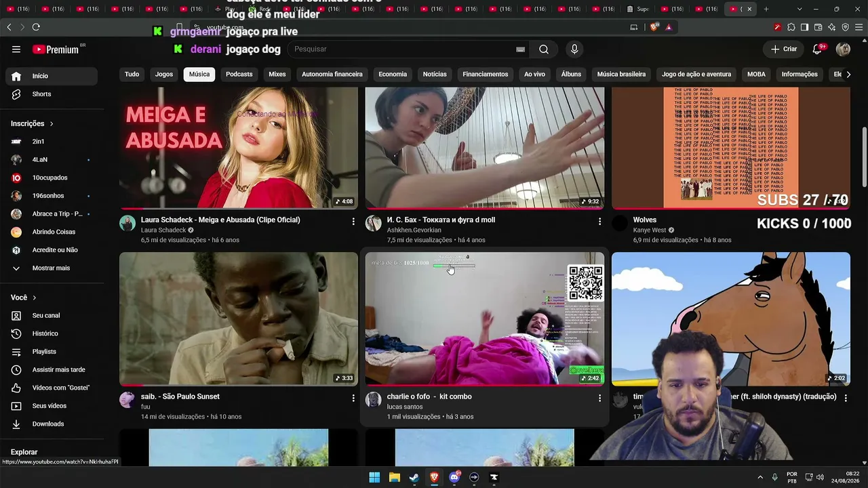The image size is (868, 488).
Task: Expand Mostrar mais subscriptions
Action: tap(52, 268)
